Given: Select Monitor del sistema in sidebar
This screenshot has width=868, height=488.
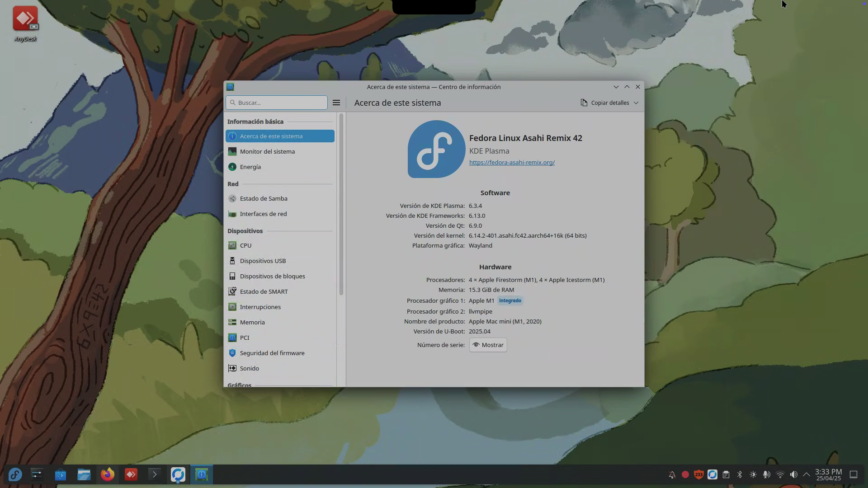Looking at the screenshot, I should point(267,151).
